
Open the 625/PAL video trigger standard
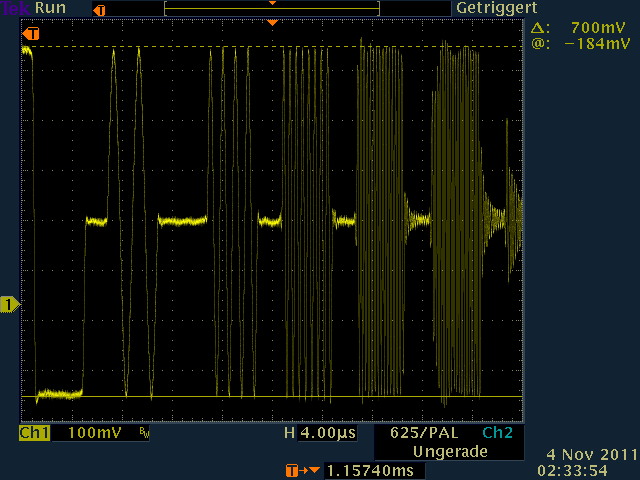(x=420, y=434)
